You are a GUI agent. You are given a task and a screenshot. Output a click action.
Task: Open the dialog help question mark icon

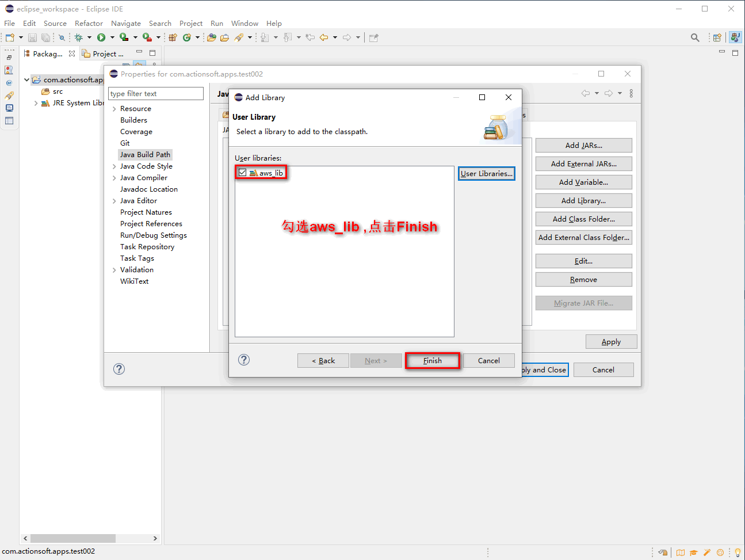244,360
